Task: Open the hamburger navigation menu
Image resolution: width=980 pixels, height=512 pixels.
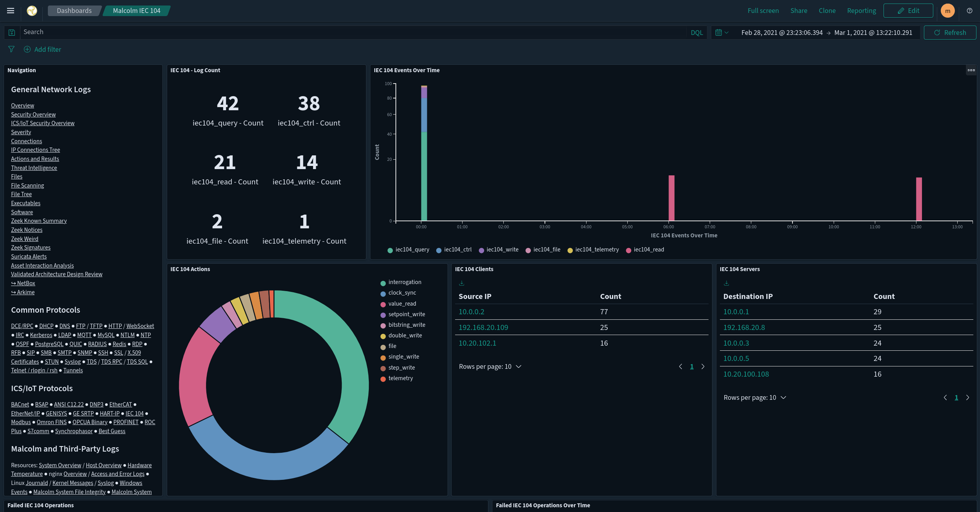Action: coord(11,11)
